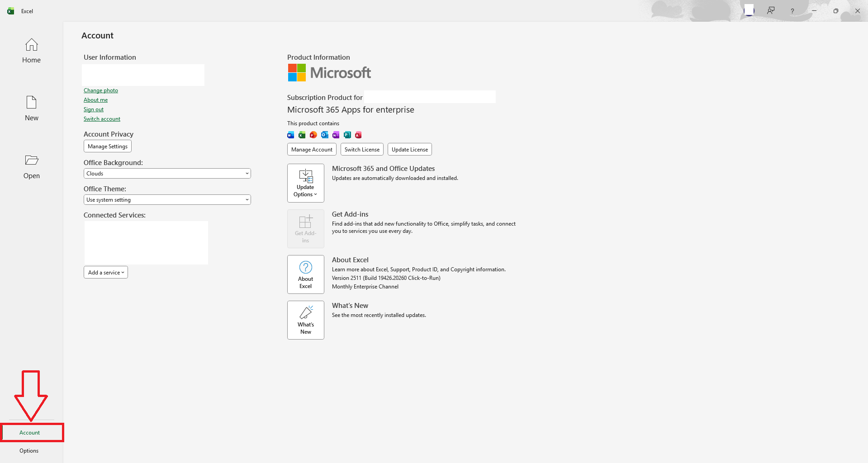Click the Outlook product icon
This screenshot has height=463, width=868.
(324, 135)
